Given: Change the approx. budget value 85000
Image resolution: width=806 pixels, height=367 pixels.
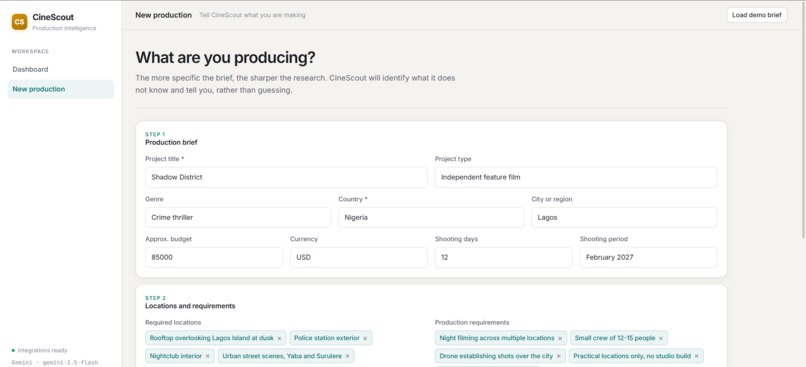Looking at the screenshot, I should pyautogui.click(x=214, y=258).
